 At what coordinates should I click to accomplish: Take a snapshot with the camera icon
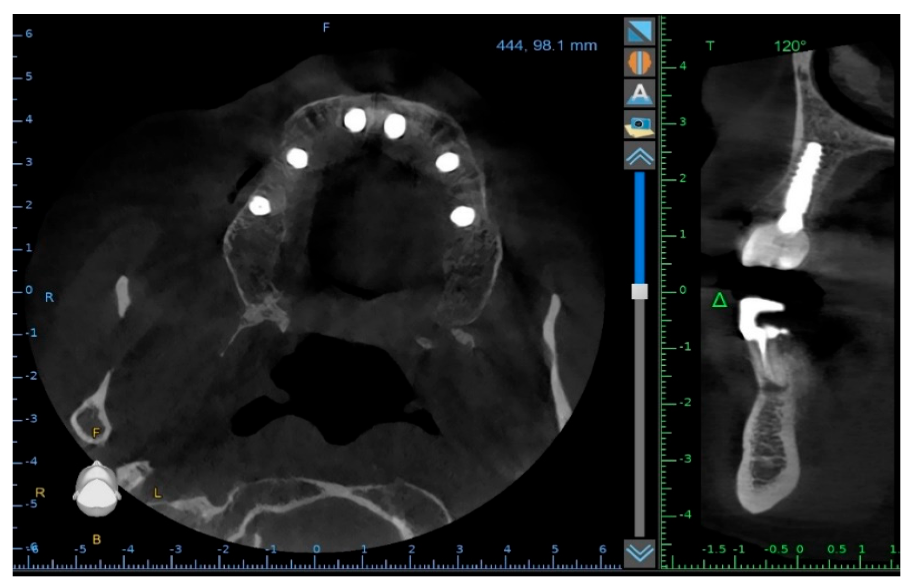[639, 125]
